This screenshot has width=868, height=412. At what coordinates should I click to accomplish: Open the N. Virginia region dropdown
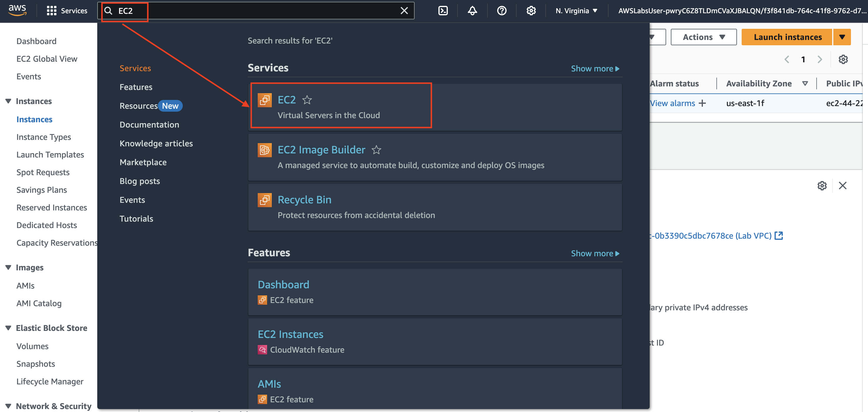[x=576, y=11]
